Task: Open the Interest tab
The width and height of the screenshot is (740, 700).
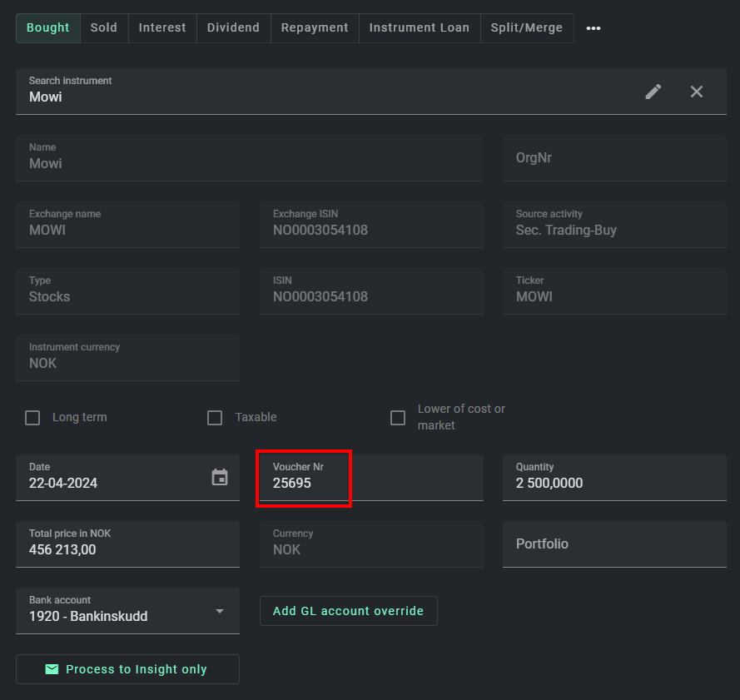Action: 162,28
